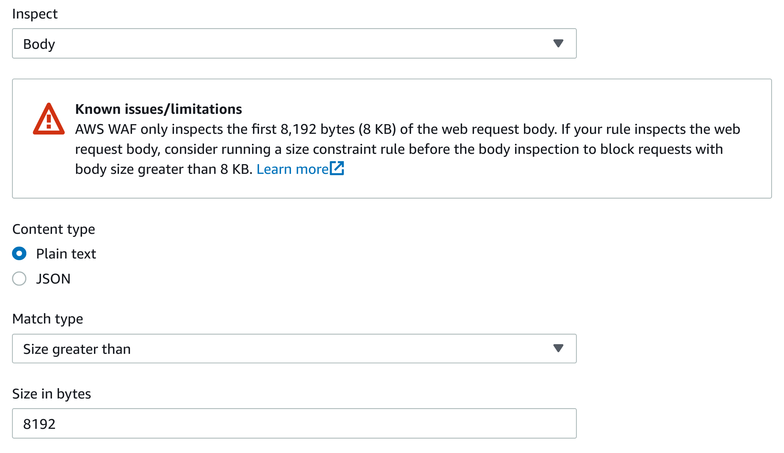Click the Inspect dropdown arrow icon
The height and width of the screenshot is (453, 784).
click(x=558, y=44)
